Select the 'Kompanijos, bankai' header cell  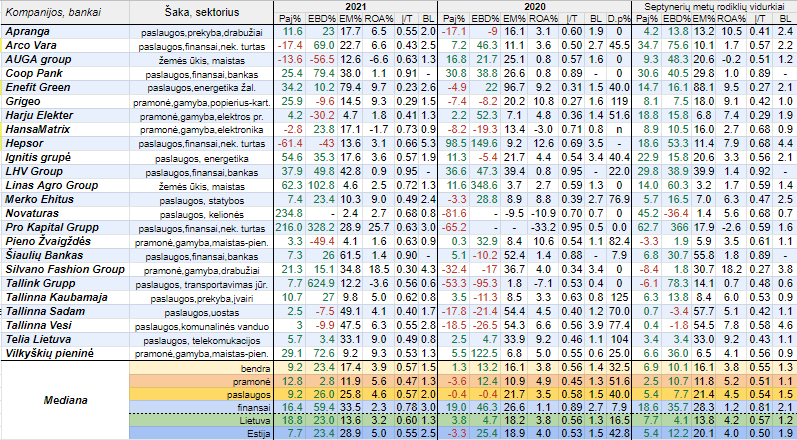tap(65, 12)
